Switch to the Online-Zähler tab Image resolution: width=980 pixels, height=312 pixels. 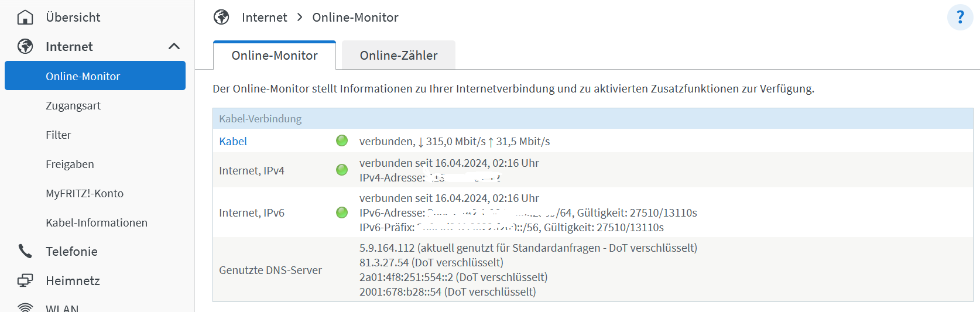pyautogui.click(x=399, y=55)
